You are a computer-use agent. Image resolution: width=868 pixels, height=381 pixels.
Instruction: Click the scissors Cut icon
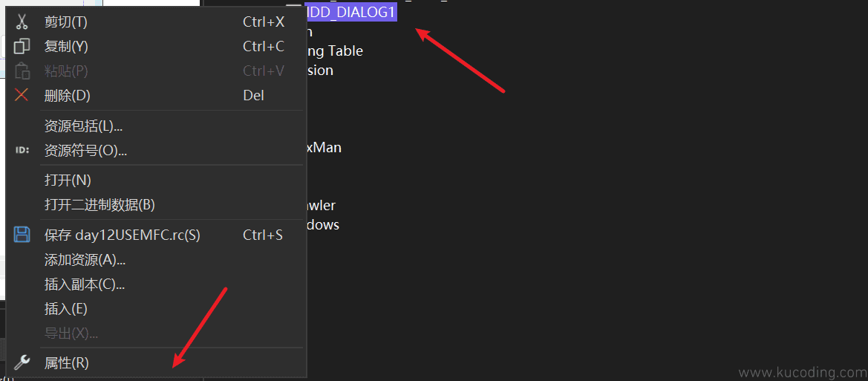pos(22,22)
